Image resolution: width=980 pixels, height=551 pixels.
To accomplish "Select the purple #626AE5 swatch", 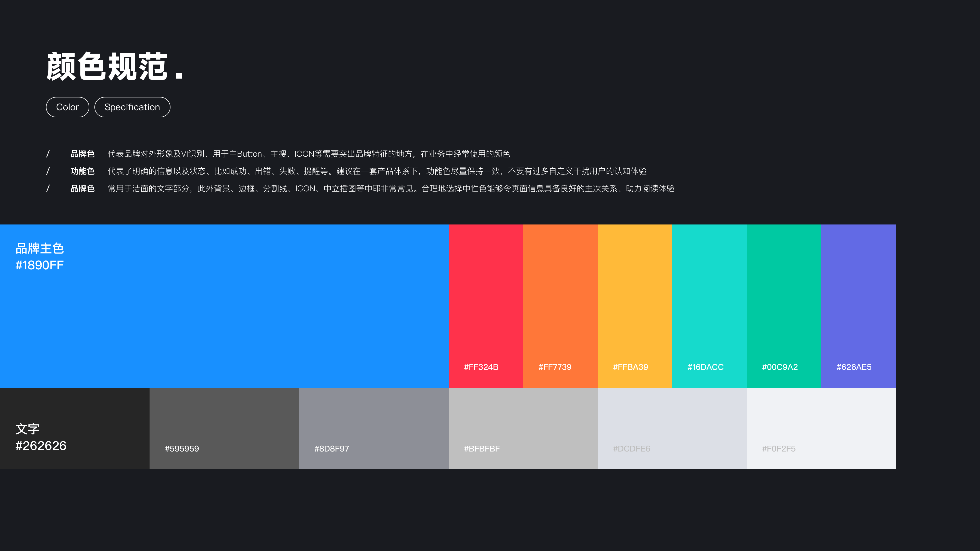I will pyautogui.click(x=859, y=306).
